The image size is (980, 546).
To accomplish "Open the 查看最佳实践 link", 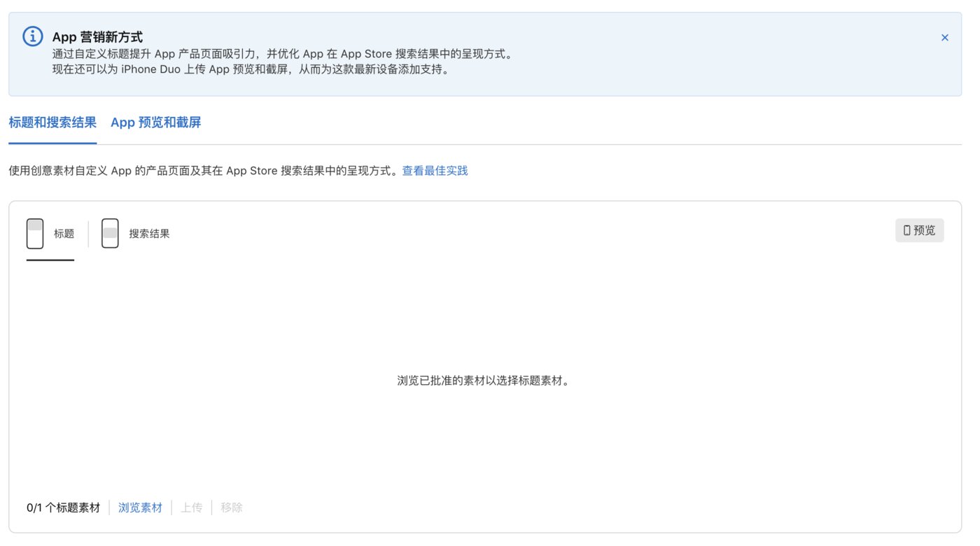I will [x=435, y=170].
